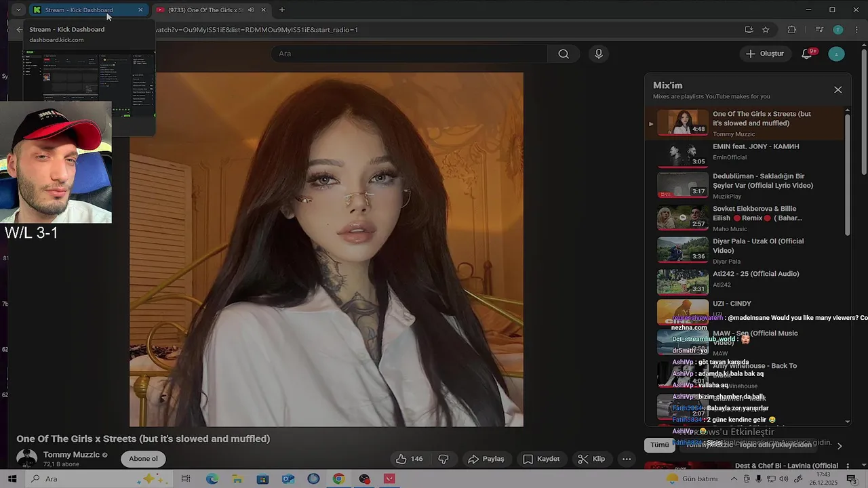Viewport: 868px width, 488px height.
Task: Switch to Chrome in taskbar
Action: (338, 479)
